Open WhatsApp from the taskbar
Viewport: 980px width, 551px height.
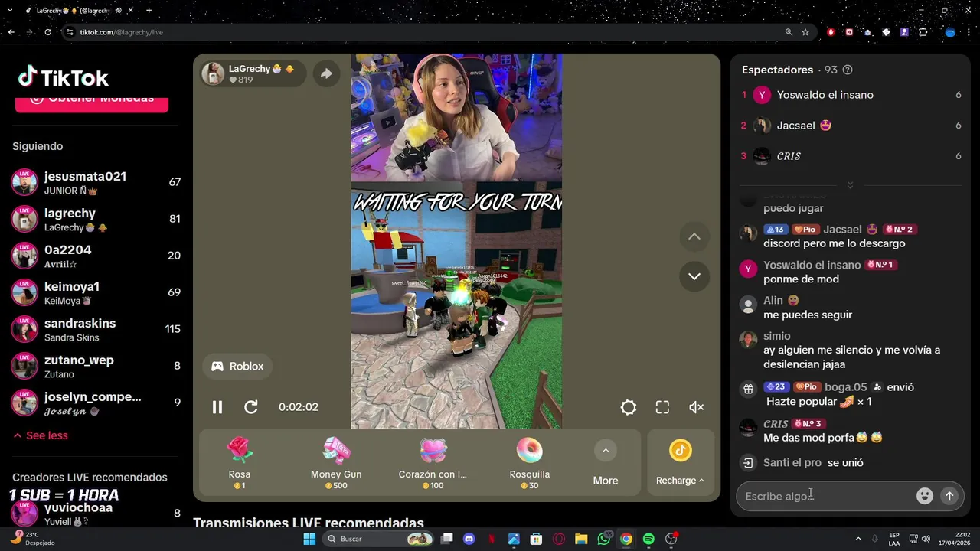point(604,539)
